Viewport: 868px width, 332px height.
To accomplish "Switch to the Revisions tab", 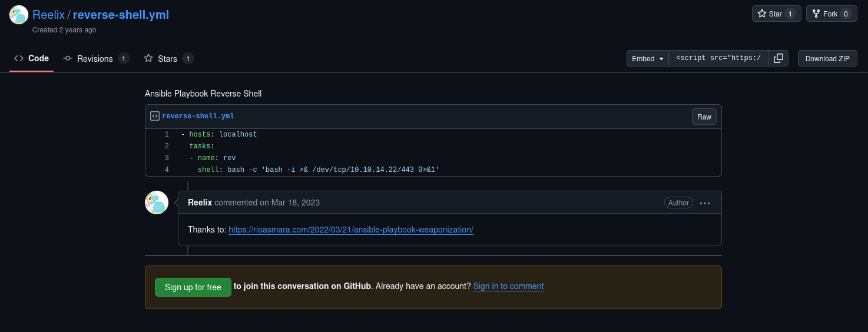I will coord(96,58).
